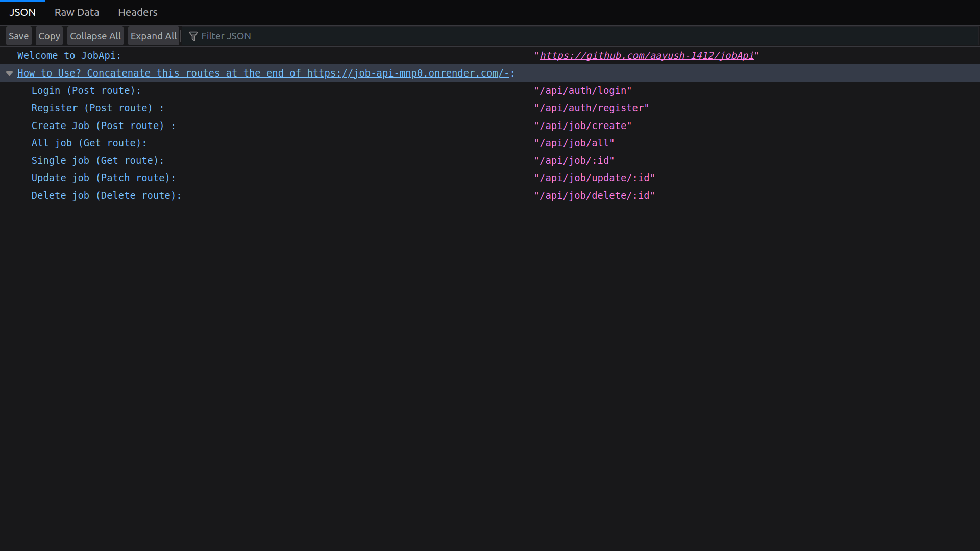Click the '/api/job/update/:id' value
The width and height of the screenshot is (980, 551).
594,178
